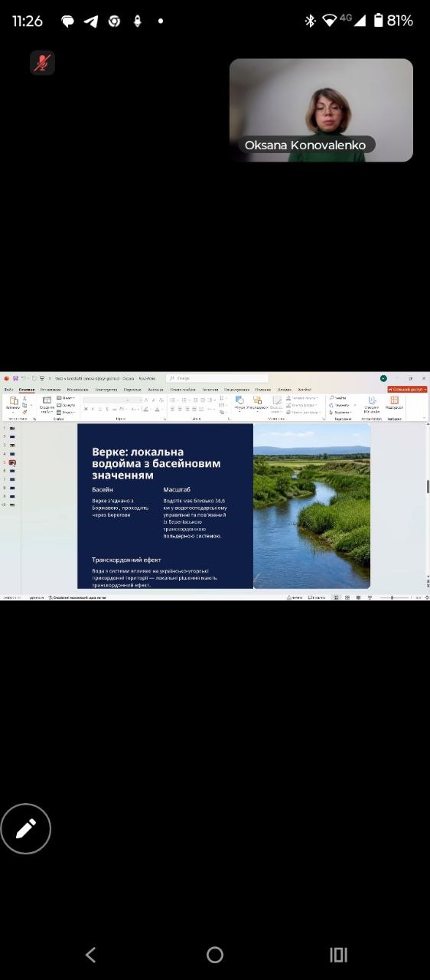430x980 pixels.
Task: Click the Масштаб heading on slide
Action: 177,489
